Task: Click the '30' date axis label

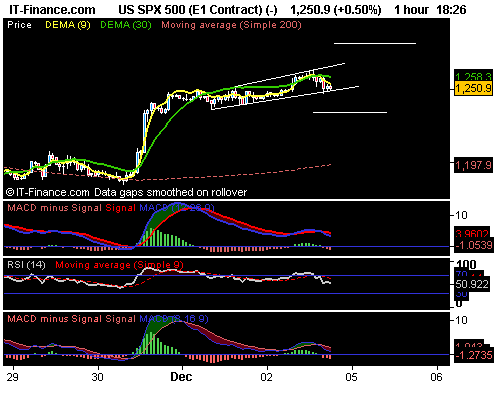Action: coord(97,377)
